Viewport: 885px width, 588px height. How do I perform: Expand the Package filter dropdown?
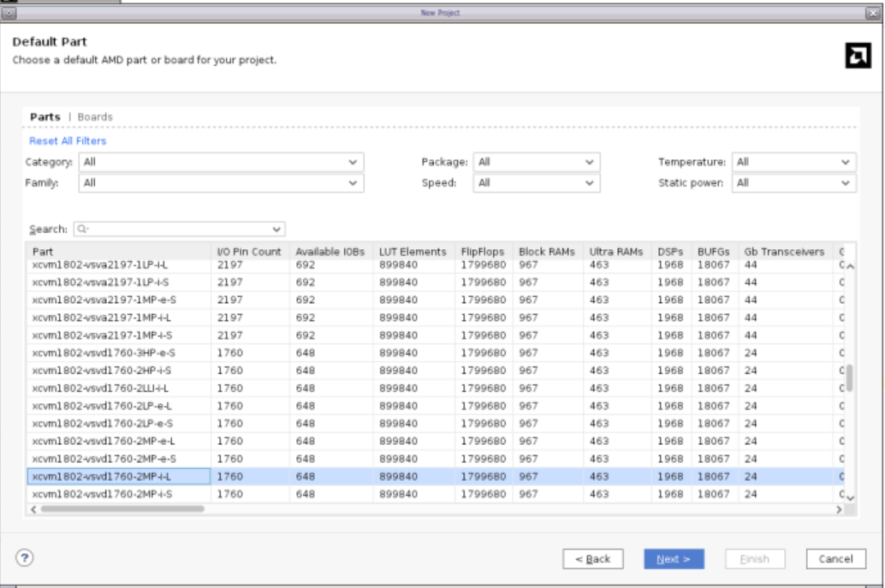(536, 162)
